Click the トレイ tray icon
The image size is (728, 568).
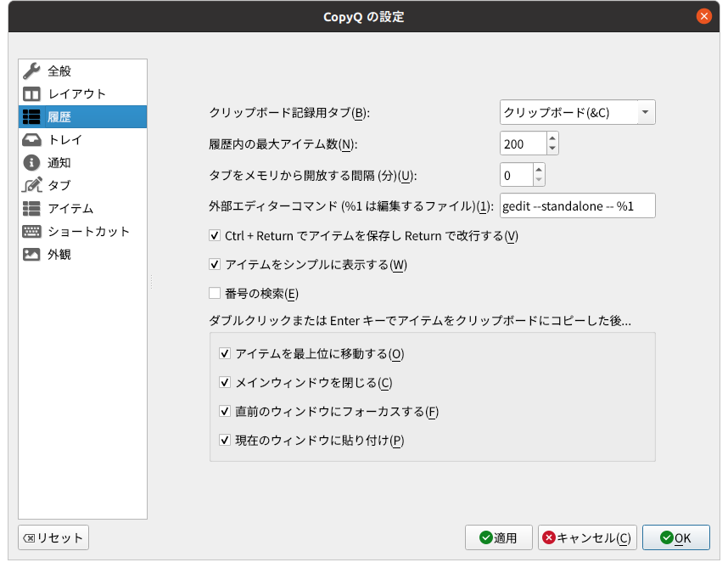31,140
